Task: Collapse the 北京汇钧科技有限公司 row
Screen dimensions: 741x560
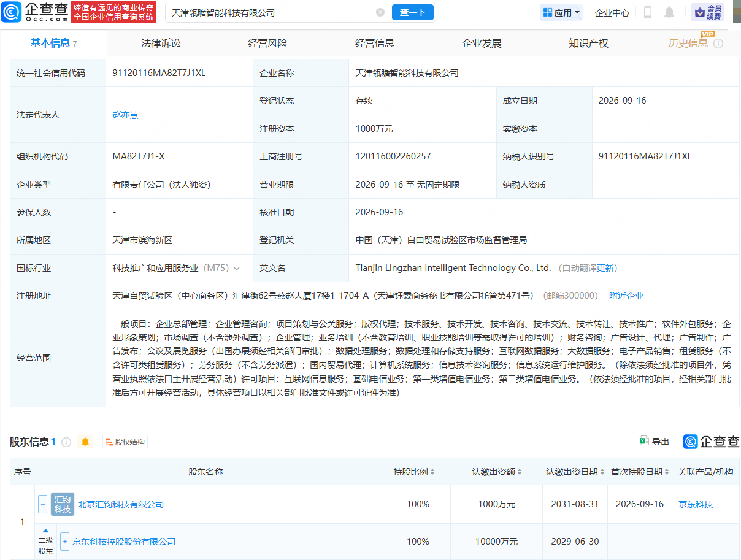Action: tap(43, 504)
